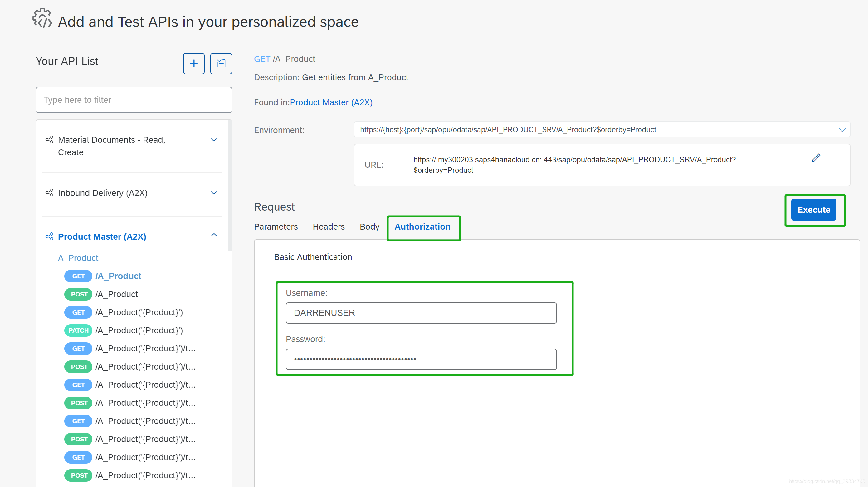Expand Material Documents - Read, Create
Viewport: 868px width, 487px height.
(214, 140)
